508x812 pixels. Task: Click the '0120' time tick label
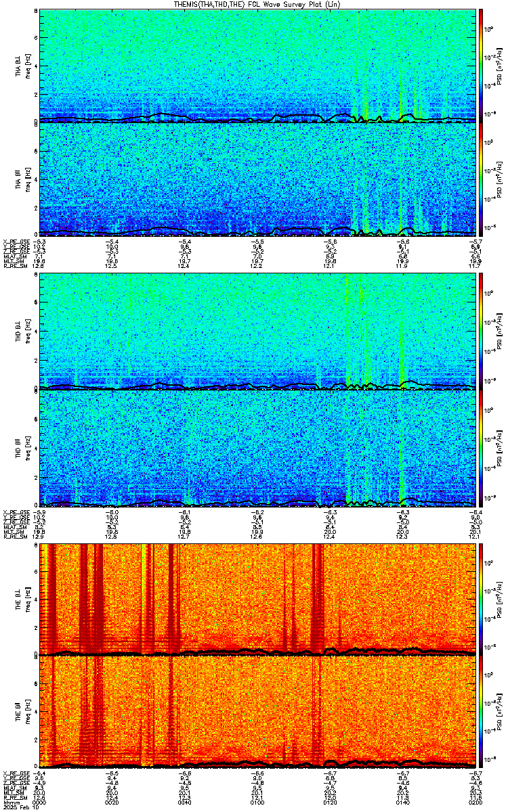(x=330, y=803)
